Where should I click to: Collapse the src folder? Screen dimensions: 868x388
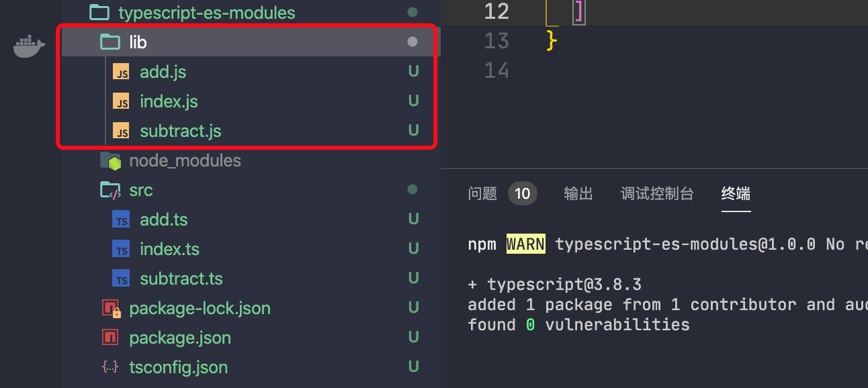pyautogui.click(x=140, y=191)
